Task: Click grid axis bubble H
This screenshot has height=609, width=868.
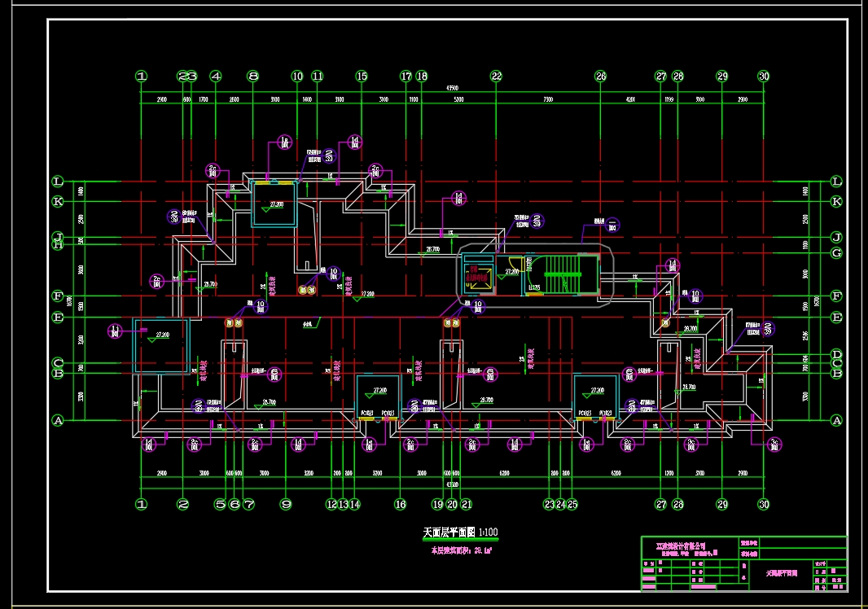Action: pyautogui.click(x=58, y=244)
